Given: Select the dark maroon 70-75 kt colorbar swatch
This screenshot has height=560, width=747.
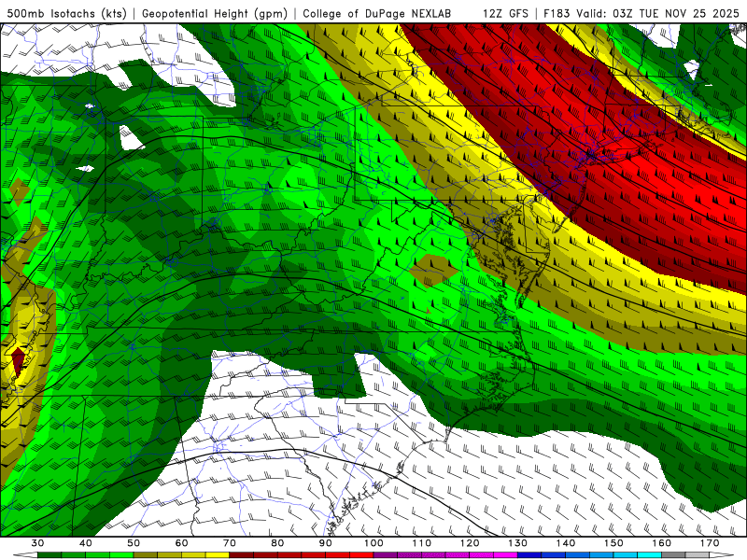Looking at the screenshot, I should tap(242, 555).
